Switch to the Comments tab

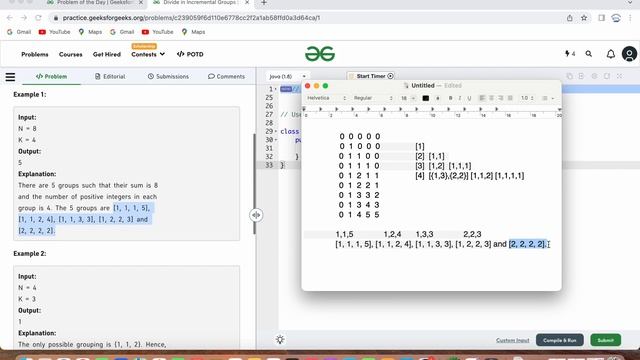(227, 76)
